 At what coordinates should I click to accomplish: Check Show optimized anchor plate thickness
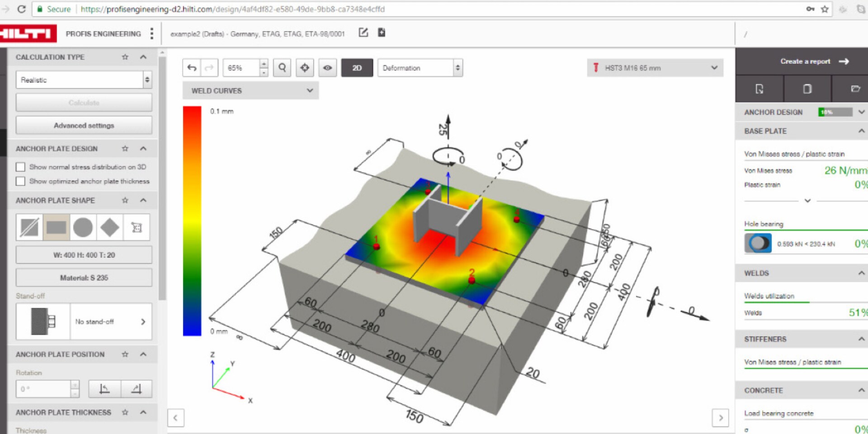(20, 181)
